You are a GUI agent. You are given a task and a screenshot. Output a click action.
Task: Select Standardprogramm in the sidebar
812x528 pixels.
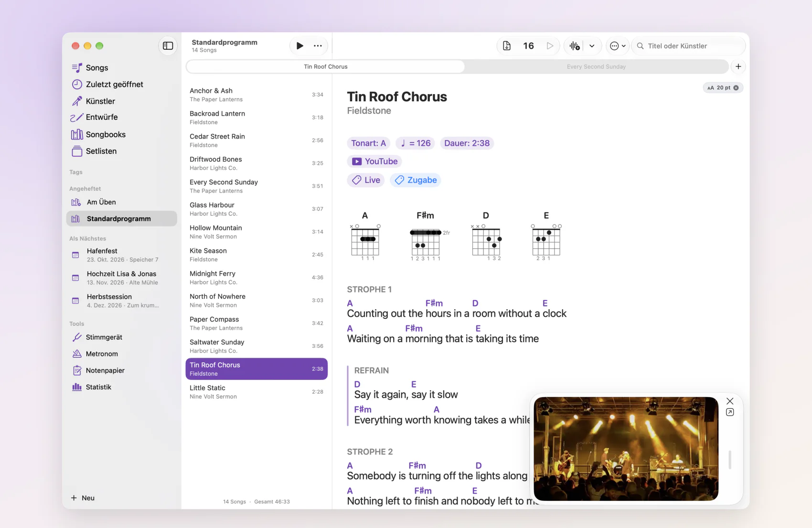pos(122,219)
